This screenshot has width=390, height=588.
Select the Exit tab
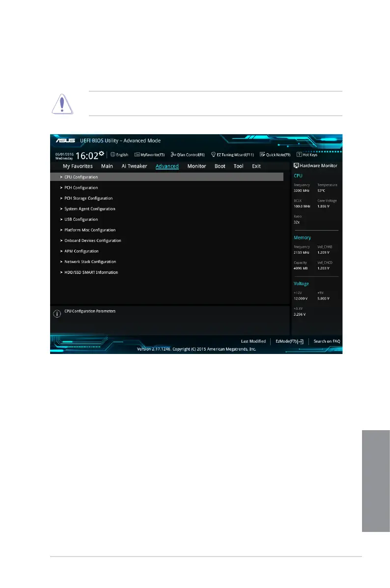coord(256,166)
